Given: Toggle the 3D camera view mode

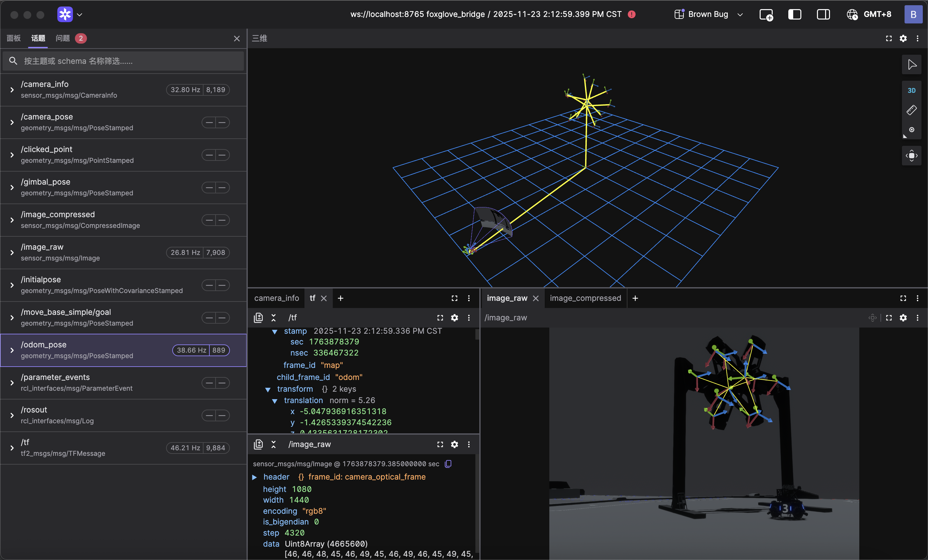Looking at the screenshot, I should pos(912,91).
